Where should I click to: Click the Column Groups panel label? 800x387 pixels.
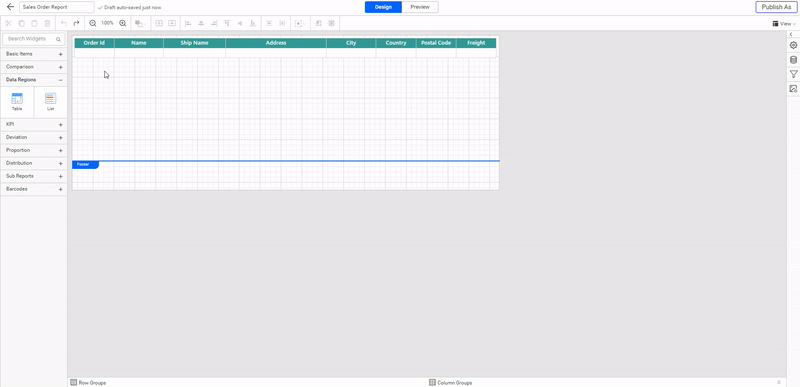coord(451,382)
